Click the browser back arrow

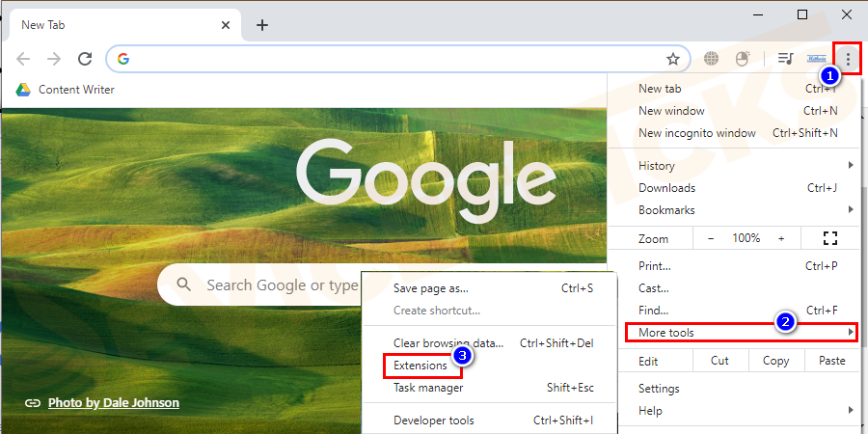coord(23,59)
